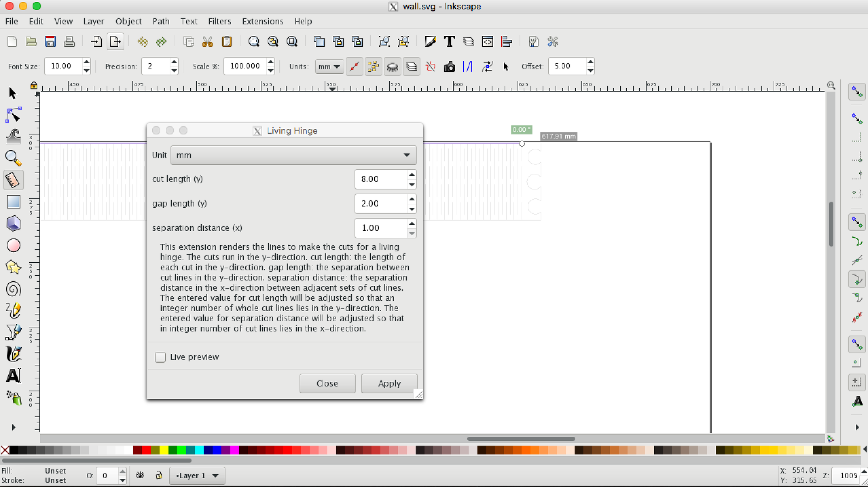Click the no-color X swatch
868x487 pixels.
[5, 450]
